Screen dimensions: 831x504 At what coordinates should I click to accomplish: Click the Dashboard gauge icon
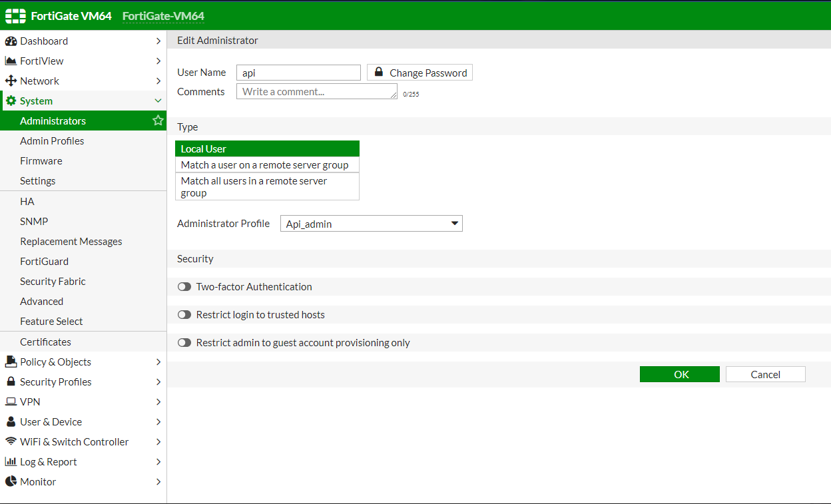tap(11, 41)
